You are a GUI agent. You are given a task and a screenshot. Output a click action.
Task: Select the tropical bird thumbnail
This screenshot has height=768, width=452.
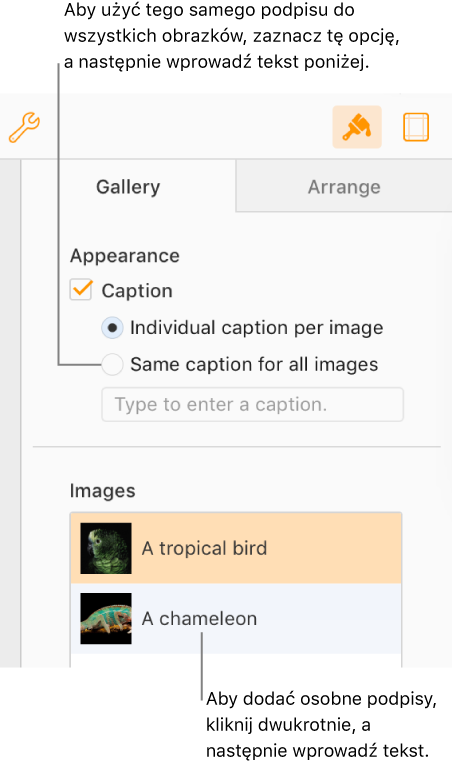coord(106,548)
